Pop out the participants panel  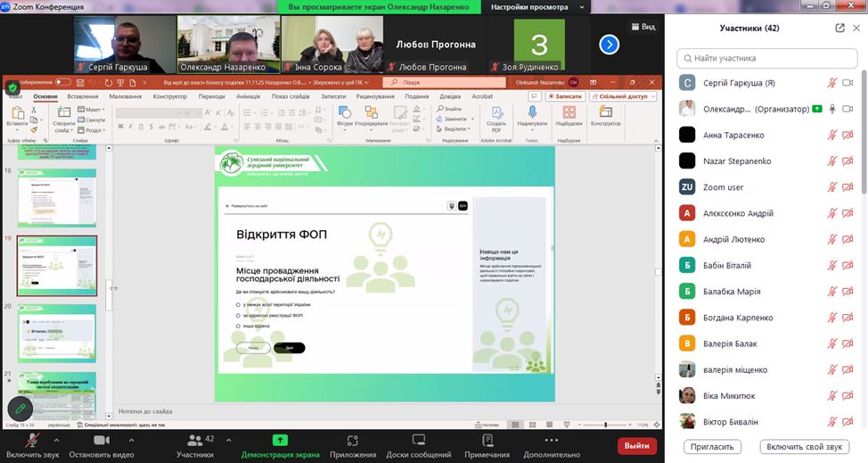[x=839, y=28]
